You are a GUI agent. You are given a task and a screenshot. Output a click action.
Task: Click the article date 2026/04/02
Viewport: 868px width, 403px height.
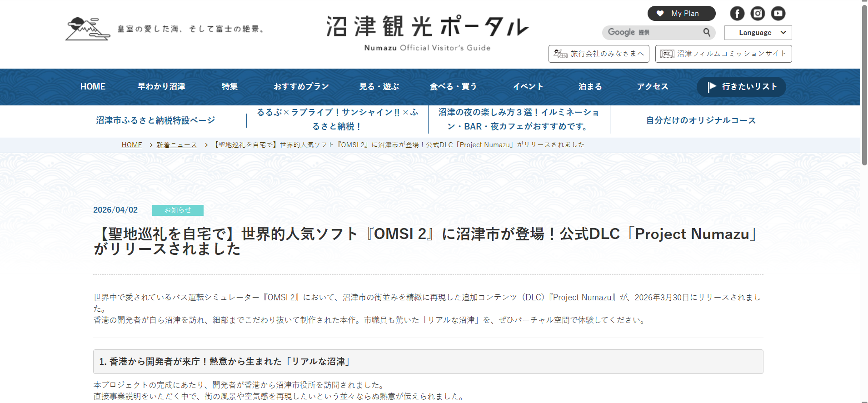coord(115,210)
